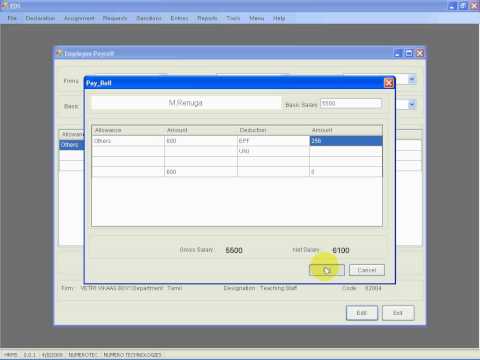Open the File menu
480x360 pixels.
point(12,18)
